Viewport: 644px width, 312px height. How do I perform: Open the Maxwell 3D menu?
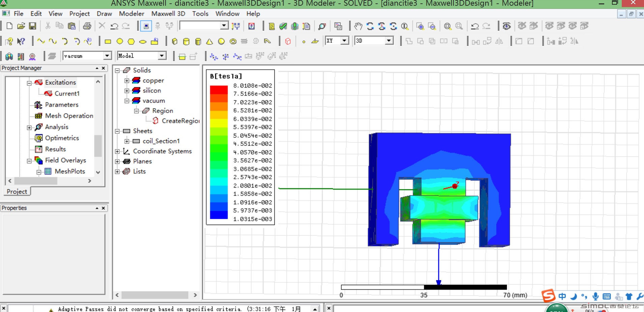(168, 13)
